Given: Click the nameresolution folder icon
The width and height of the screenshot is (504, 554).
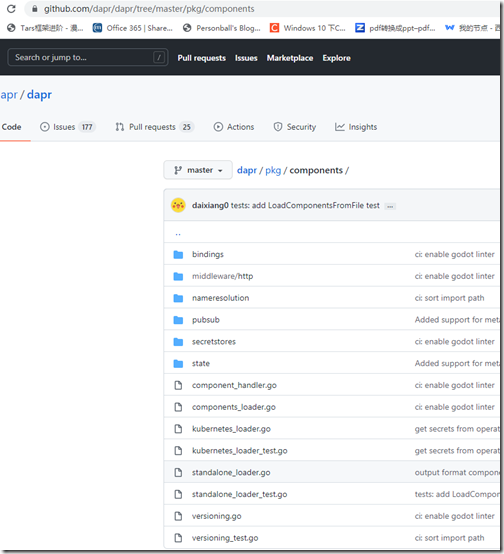Looking at the screenshot, I should coord(178,298).
